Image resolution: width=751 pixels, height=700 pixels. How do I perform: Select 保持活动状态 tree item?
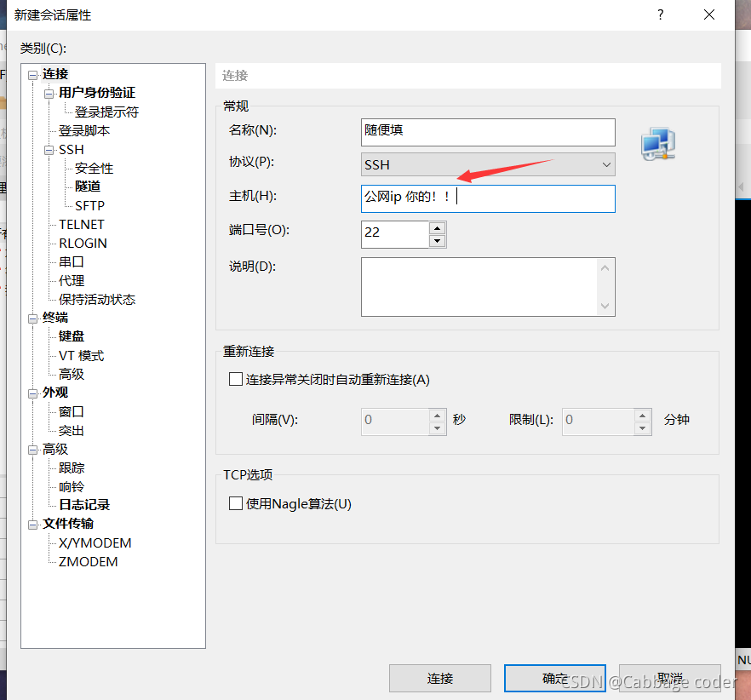pos(97,300)
